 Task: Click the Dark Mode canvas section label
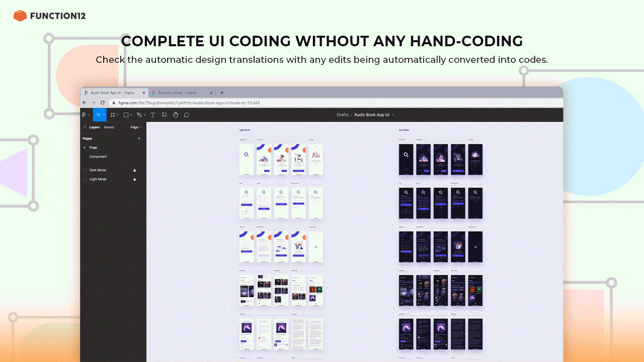[404, 130]
